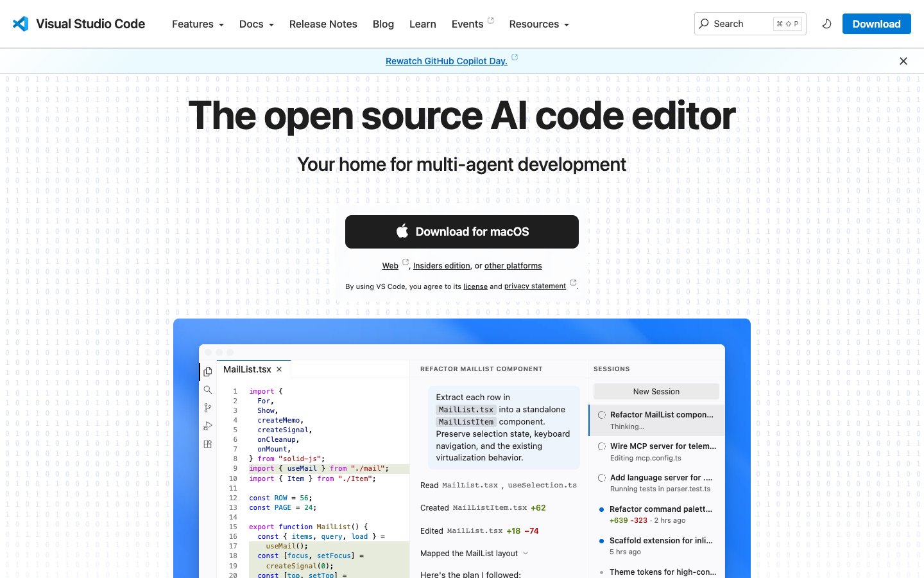Click Download for macOS button
Image resolution: width=924 pixels, height=578 pixels.
(x=462, y=232)
